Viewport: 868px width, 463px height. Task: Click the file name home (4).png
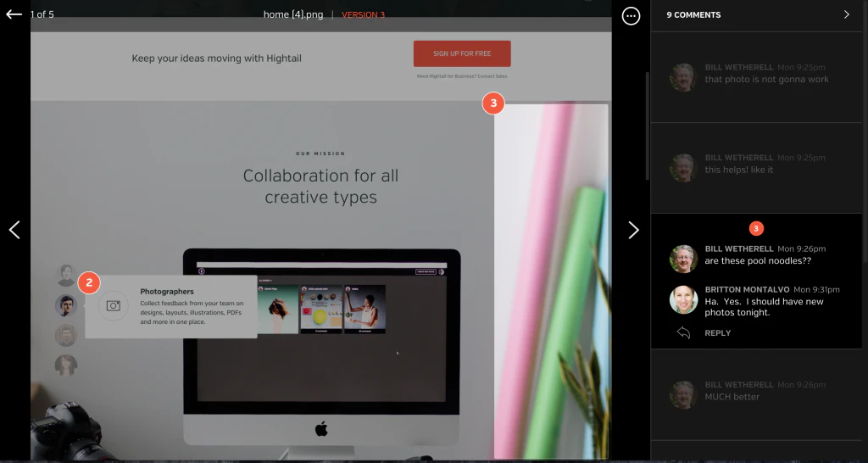(x=292, y=15)
